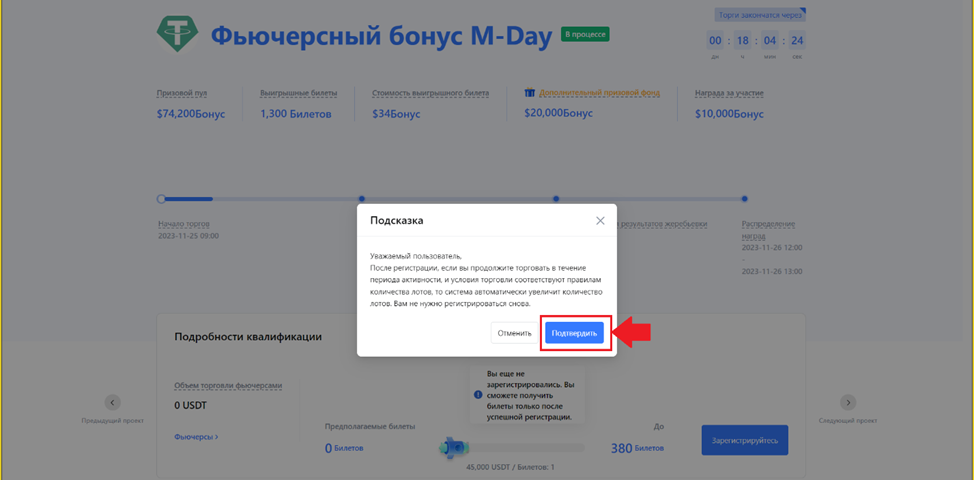Click the minutes countdown box 04
This screenshot has height=480, width=974.
770,41
